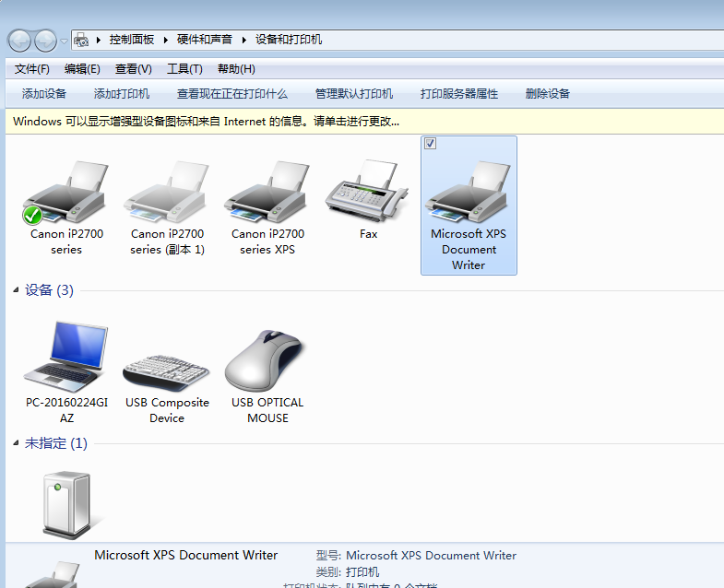Image resolution: width=724 pixels, height=588 pixels.
Task: Click the label text 'Canon iP2700 series XPS'
Action: tap(267, 241)
